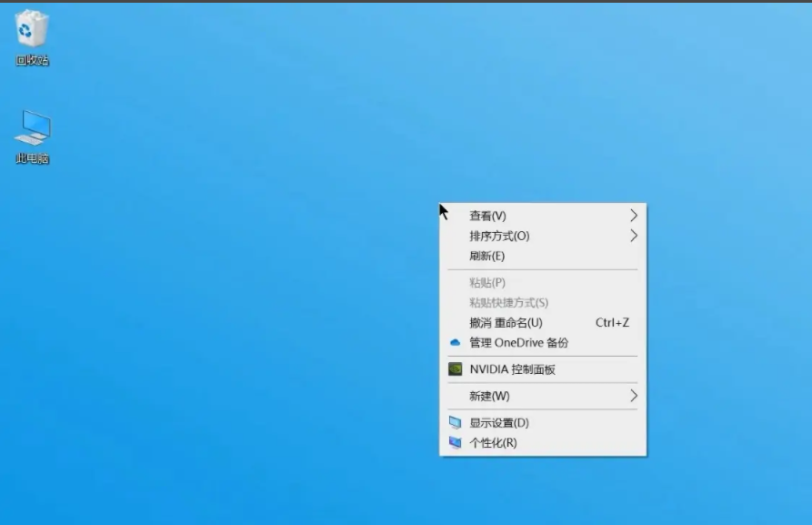This screenshot has width=812, height=525.
Task: Click the 查看(V) menu label
Action: point(487,216)
